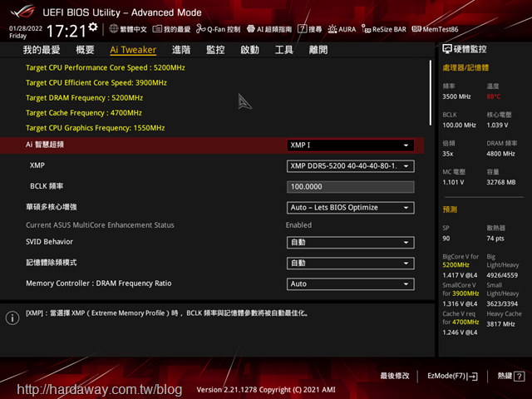The height and width of the screenshot is (399, 532).
Task: Click the settings list scrollbar
Action: point(431,92)
